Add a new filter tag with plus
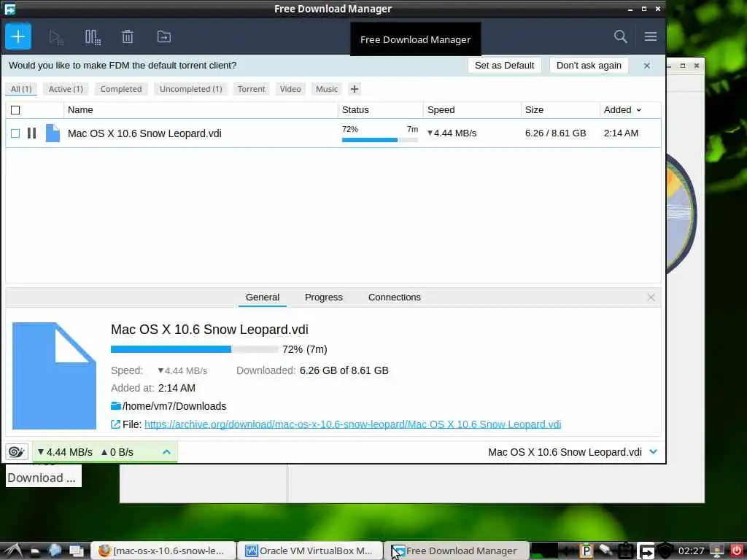The height and width of the screenshot is (560, 747). (354, 89)
